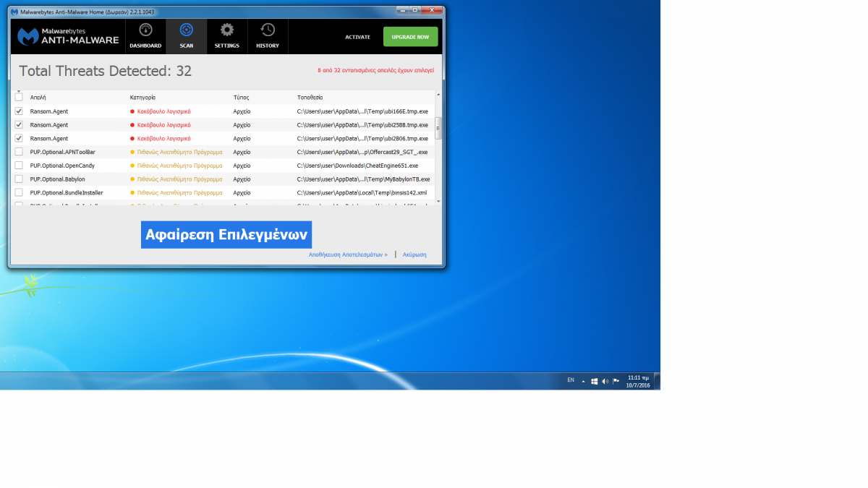
Task: Click the Αφαίρεση Επιλεγμένων button
Action: 226,235
